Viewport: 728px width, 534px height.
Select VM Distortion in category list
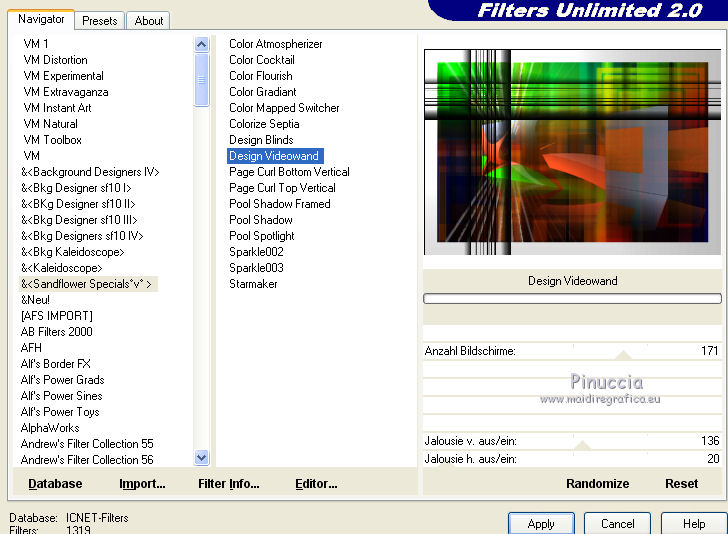pyautogui.click(x=55, y=60)
